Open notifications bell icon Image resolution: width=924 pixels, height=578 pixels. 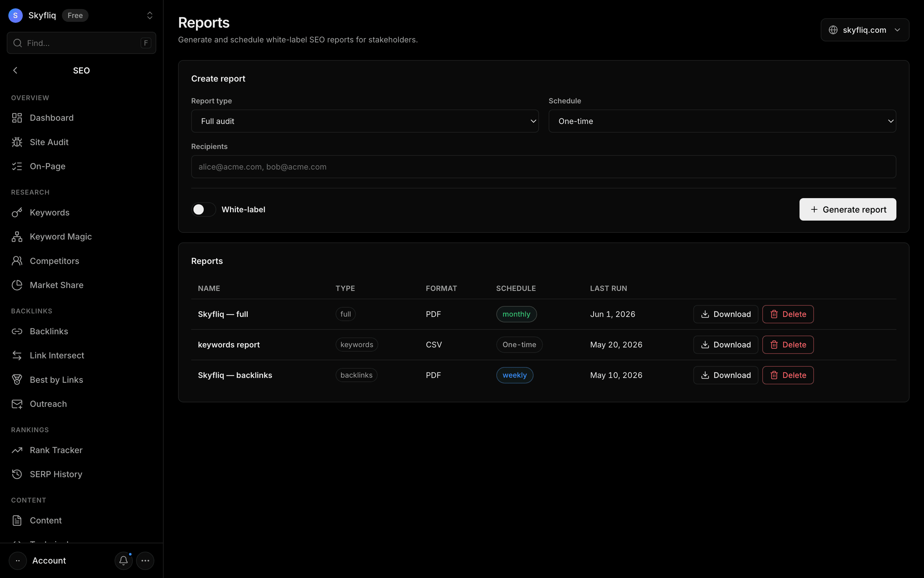[x=123, y=561]
